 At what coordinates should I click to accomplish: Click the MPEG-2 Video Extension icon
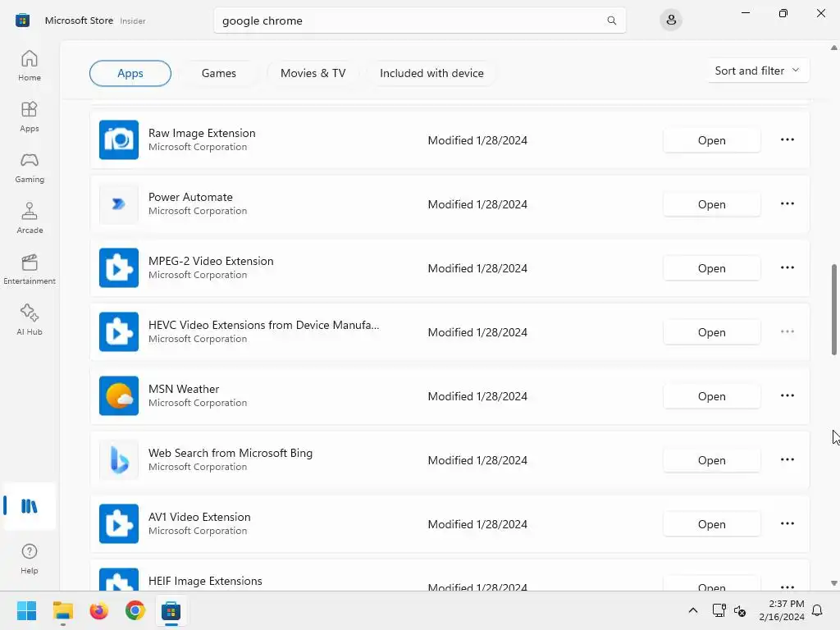[119, 268]
